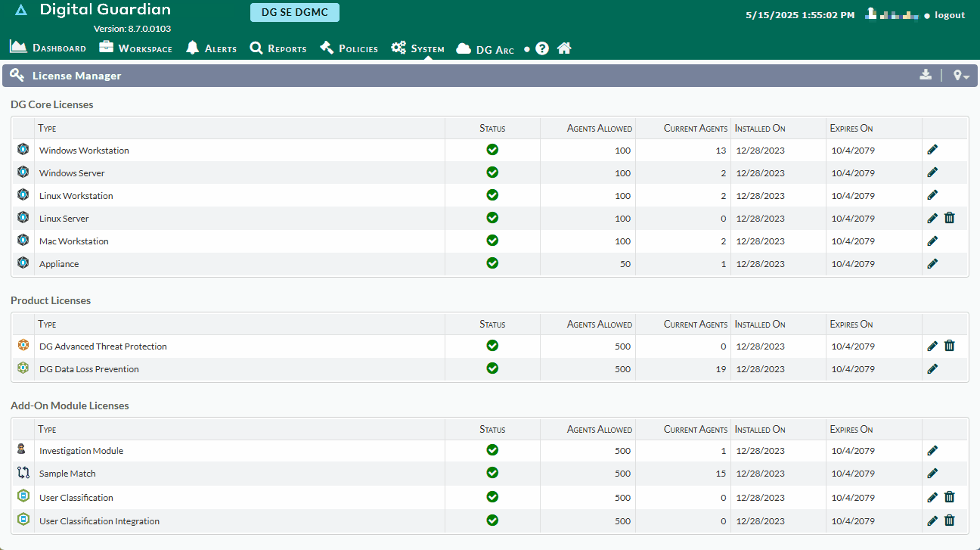This screenshot has height=550, width=980.
Task: Open the System menu
Action: tap(417, 48)
